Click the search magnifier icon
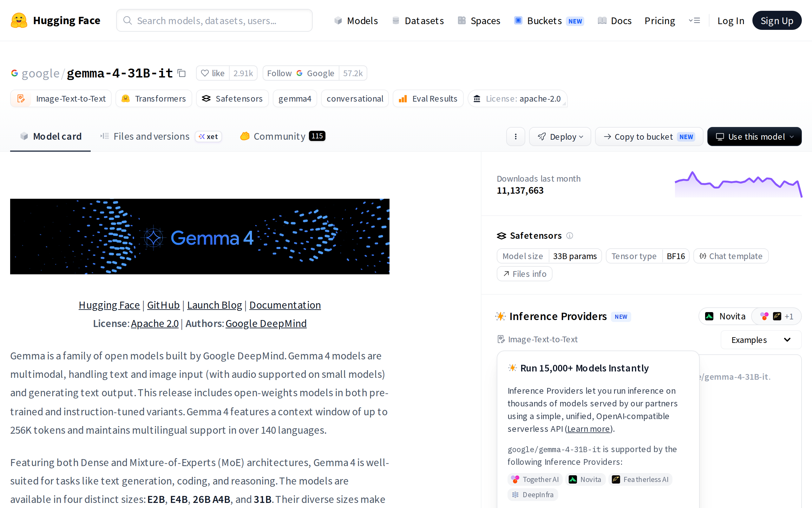This screenshot has height=508, width=812. [128, 21]
